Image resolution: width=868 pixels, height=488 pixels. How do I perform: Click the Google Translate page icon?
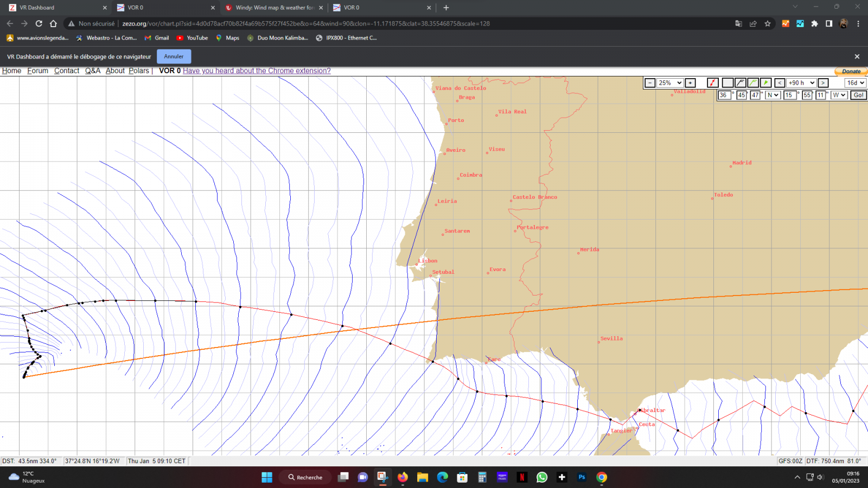click(738, 23)
